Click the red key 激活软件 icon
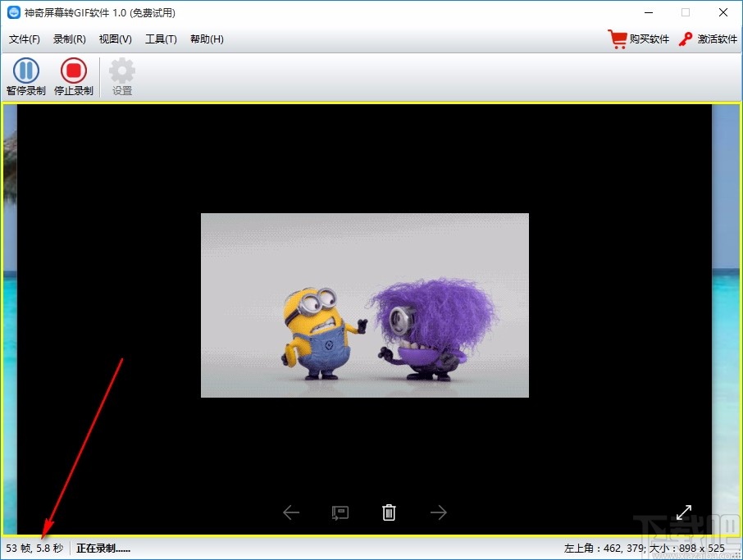 point(686,39)
